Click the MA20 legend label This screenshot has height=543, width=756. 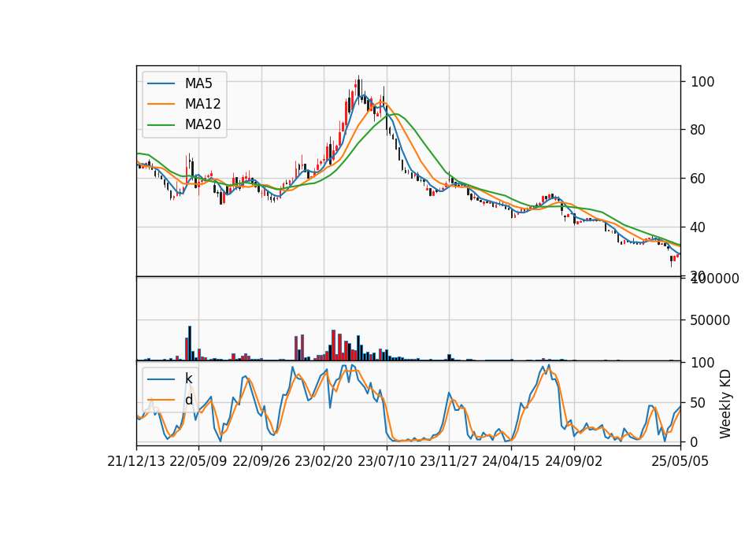click(x=202, y=124)
